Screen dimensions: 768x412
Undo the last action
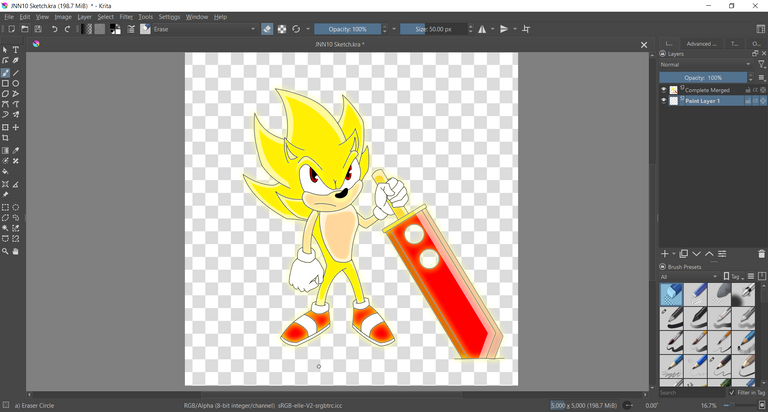click(x=54, y=29)
